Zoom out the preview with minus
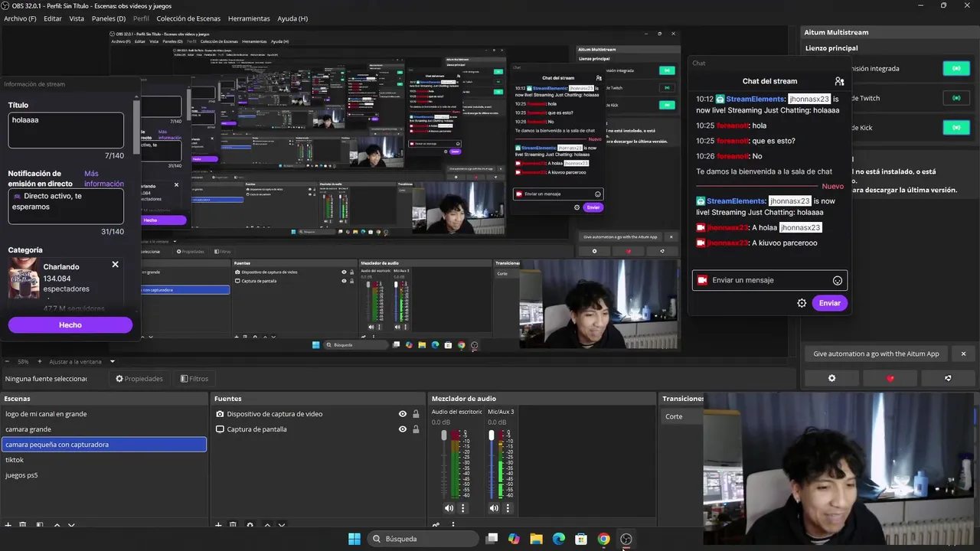The width and height of the screenshot is (980, 551). [7, 361]
